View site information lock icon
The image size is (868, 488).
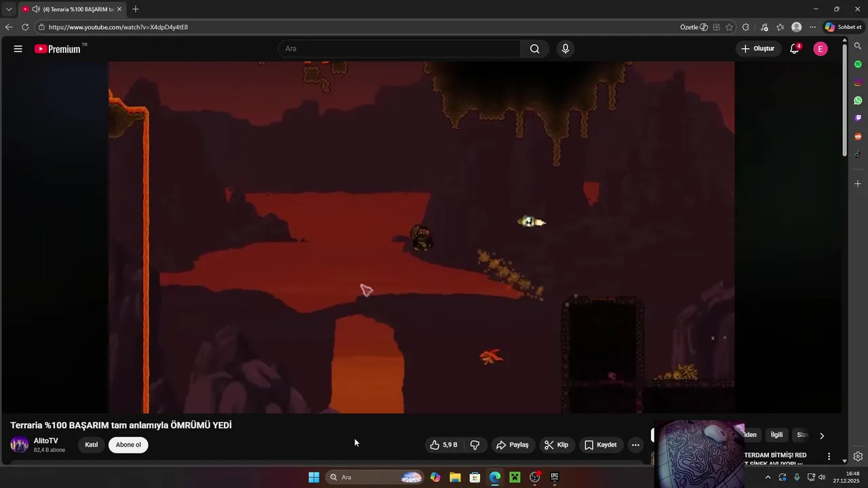point(41,27)
